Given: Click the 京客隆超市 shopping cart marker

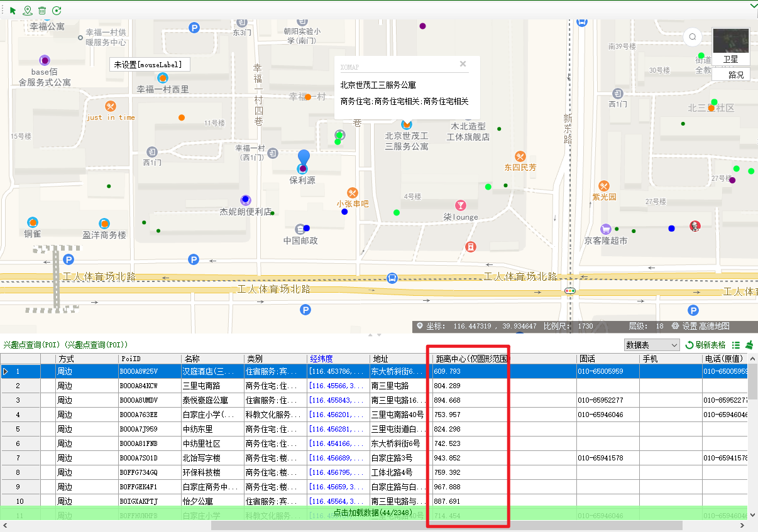Looking at the screenshot, I should click(x=606, y=229).
